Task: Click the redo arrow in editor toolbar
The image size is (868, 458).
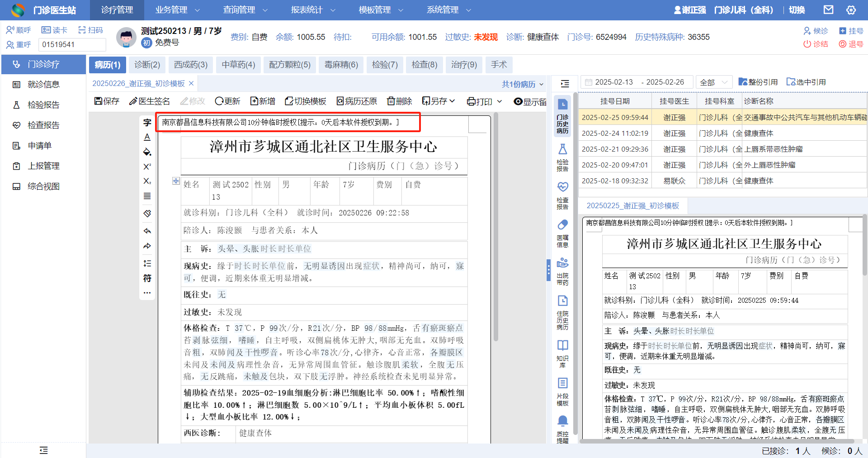Action: [147, 246]
